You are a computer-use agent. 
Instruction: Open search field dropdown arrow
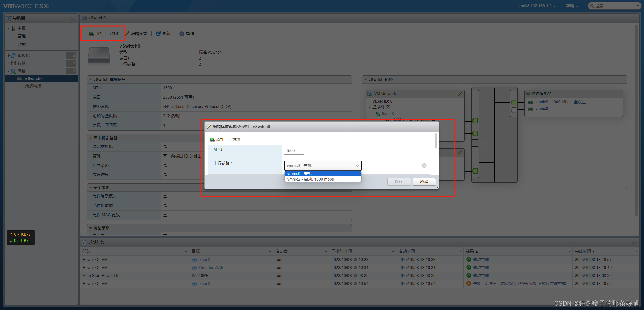(x=638, y=6)
